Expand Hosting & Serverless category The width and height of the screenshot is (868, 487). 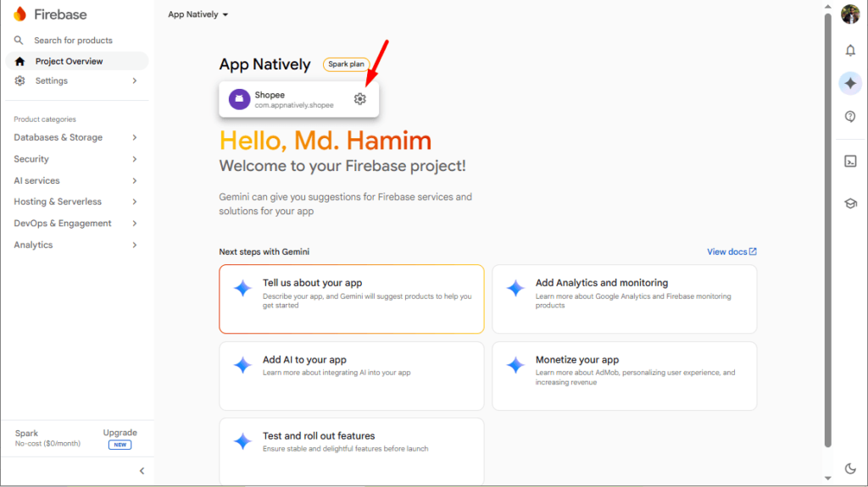point(75,202)
